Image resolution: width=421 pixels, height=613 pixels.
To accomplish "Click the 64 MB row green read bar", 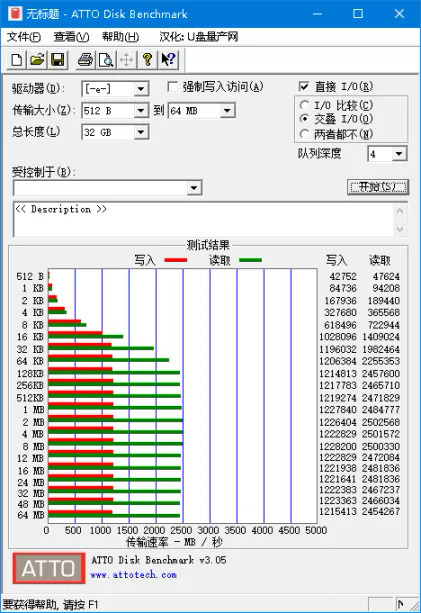I will [x=114, y=516].
